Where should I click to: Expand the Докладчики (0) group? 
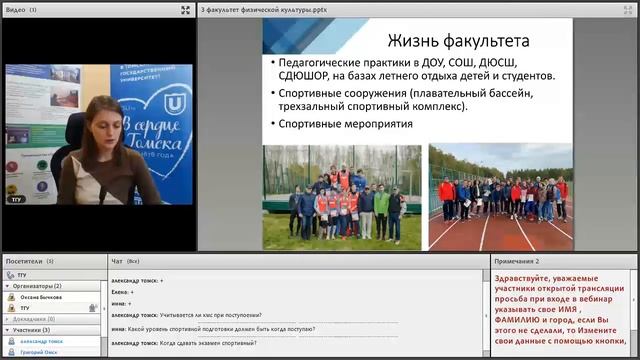(x=7, y=319)
